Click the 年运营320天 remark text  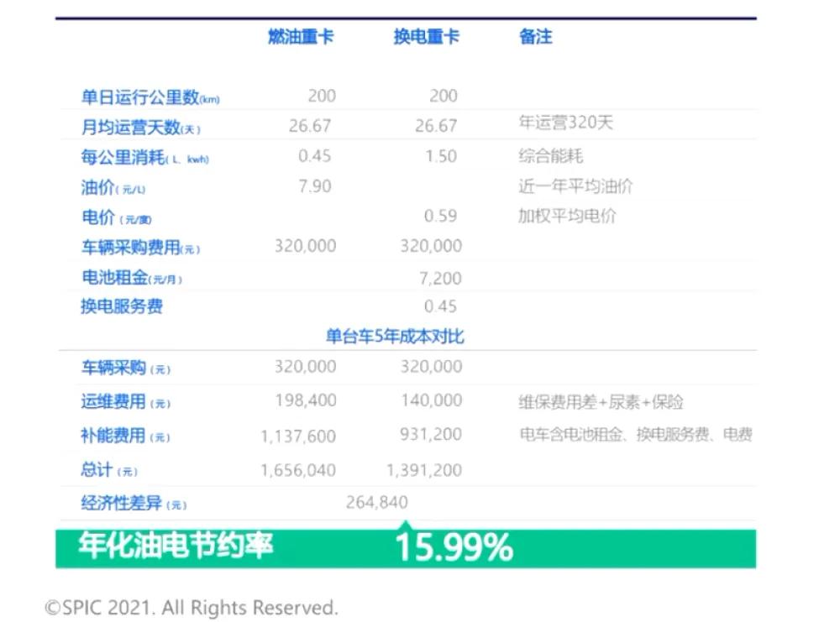[565, 123]
